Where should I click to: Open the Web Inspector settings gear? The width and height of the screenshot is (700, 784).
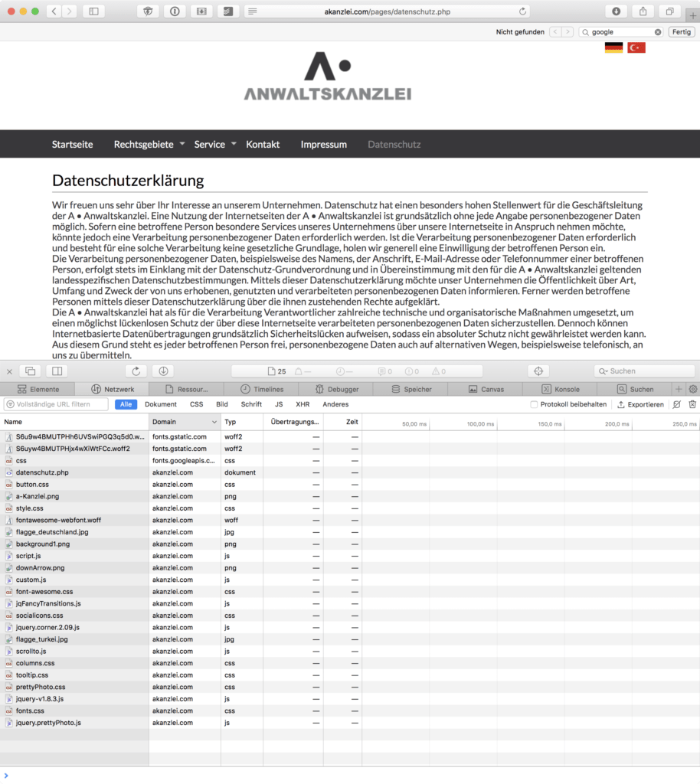693,389
